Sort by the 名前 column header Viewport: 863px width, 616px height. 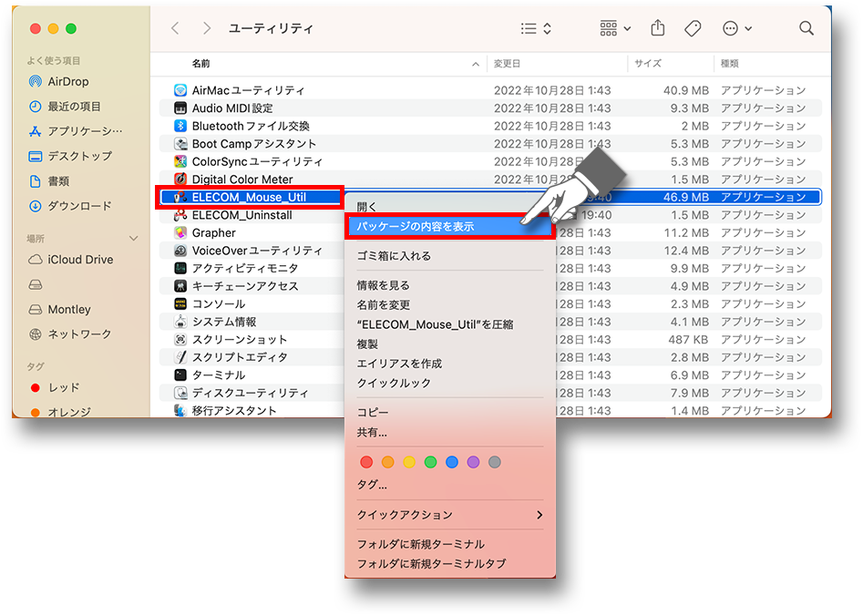(x=200, y=64)
